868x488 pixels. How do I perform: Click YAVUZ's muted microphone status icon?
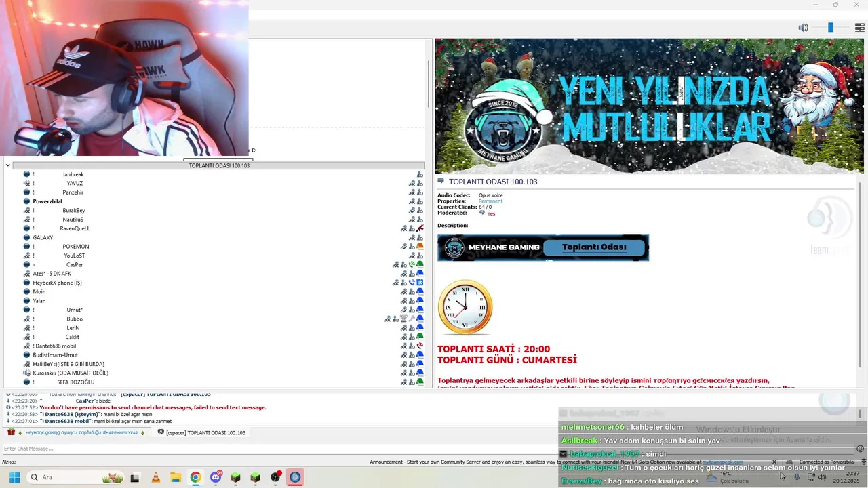tap(27, 183)
